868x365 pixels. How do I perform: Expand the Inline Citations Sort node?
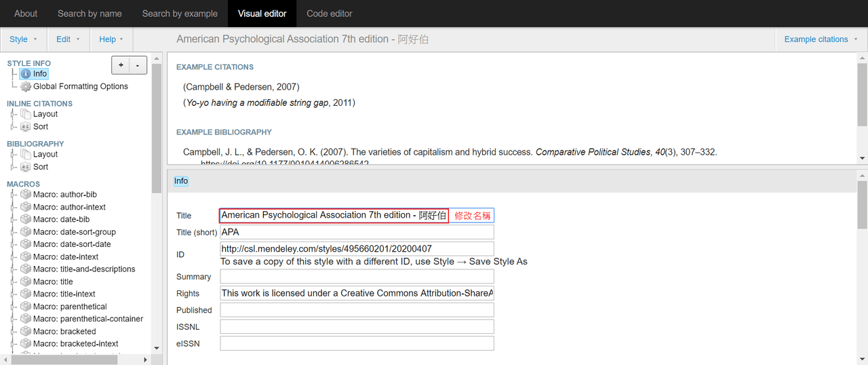point(13,127)
